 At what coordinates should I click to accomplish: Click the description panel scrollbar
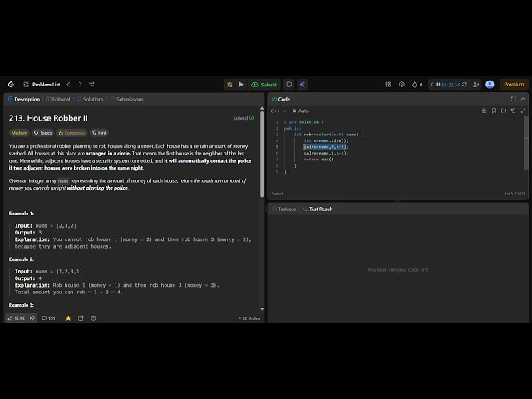coord(262,155)
